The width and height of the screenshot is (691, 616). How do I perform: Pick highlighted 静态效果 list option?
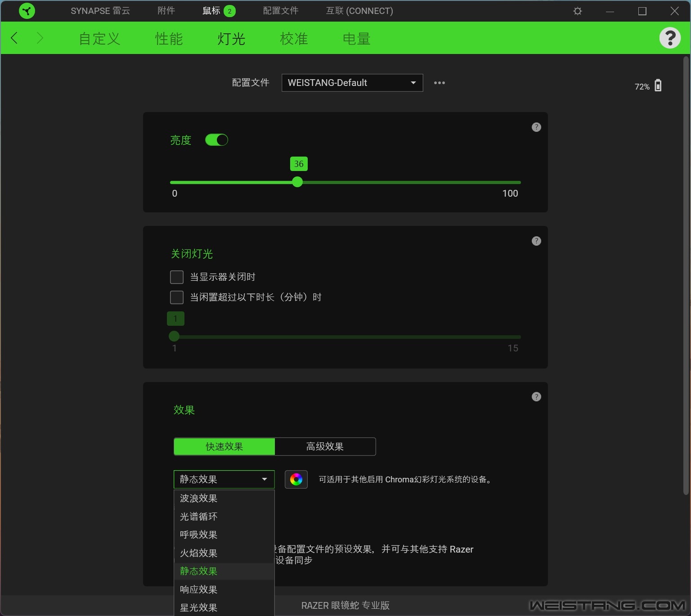224,571
